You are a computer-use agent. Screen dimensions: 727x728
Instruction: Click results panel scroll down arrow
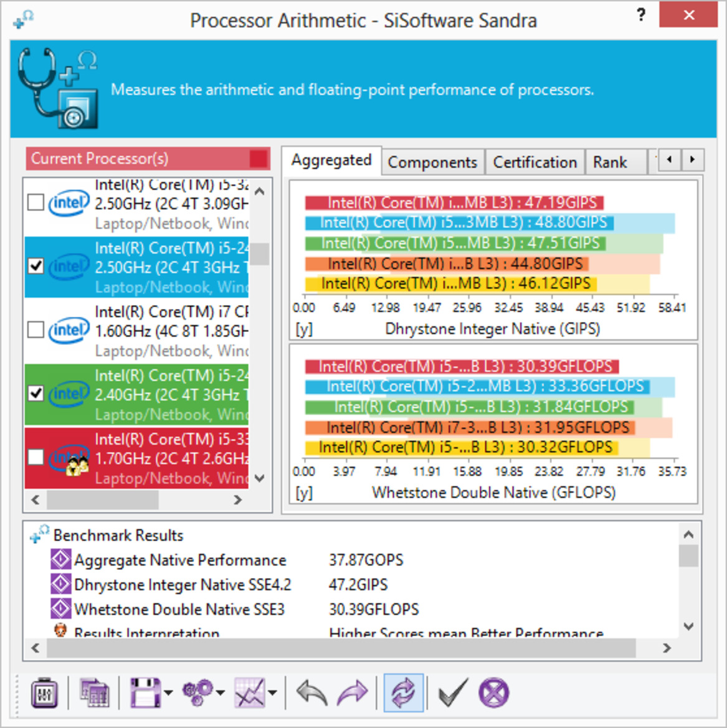689,626
